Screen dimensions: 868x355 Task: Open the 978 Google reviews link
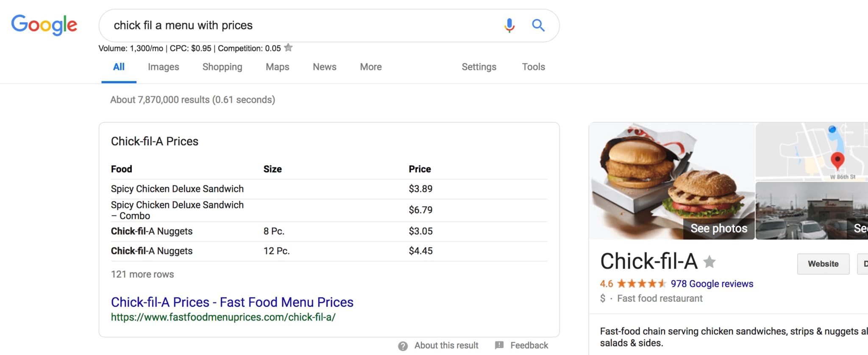pyautogui.click(x=712, y=284)
